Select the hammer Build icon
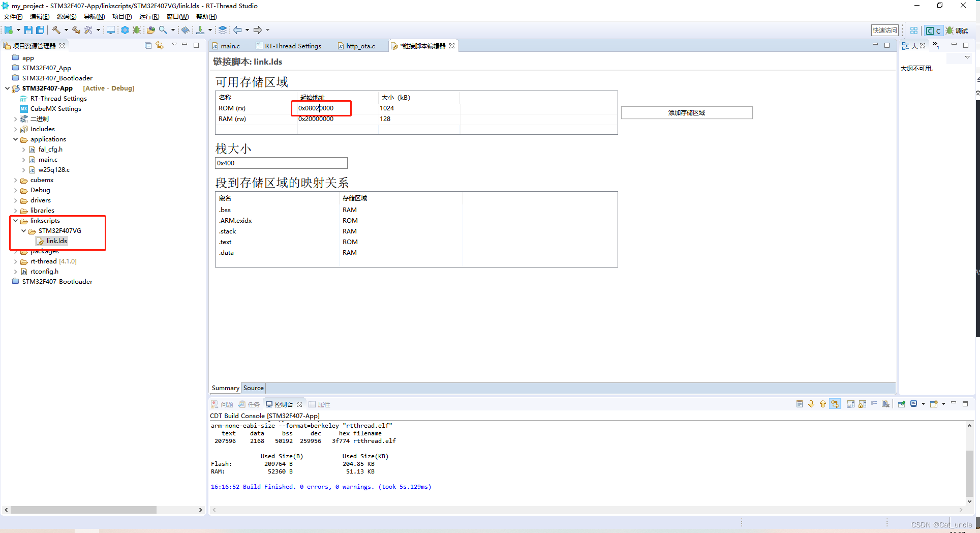 56,30
